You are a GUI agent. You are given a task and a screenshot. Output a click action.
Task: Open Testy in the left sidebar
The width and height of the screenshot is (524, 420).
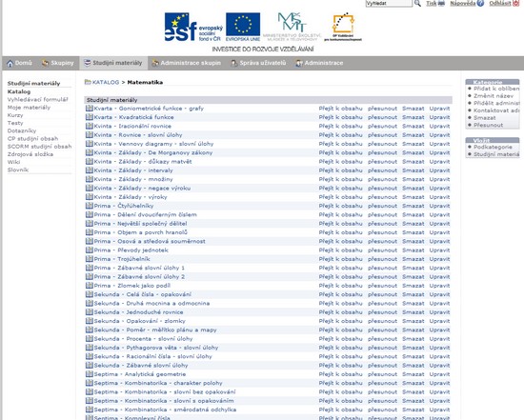(x=15, y=123)
